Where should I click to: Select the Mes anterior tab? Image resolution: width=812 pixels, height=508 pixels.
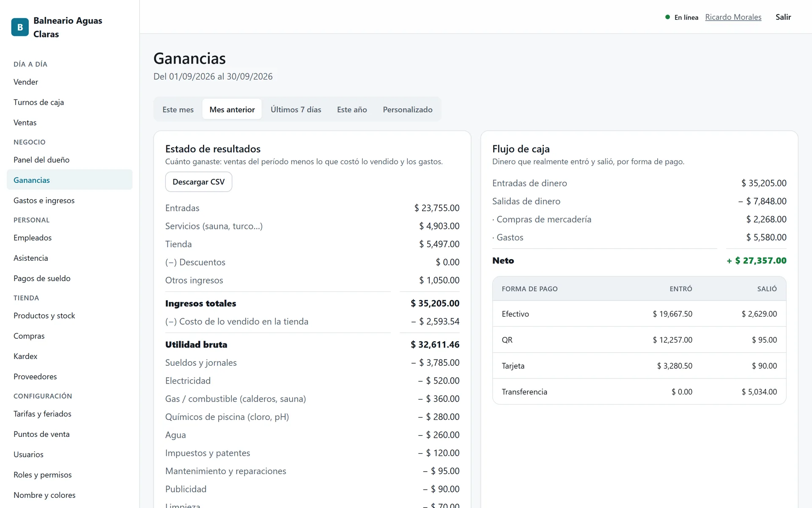(x=232, y=110)
